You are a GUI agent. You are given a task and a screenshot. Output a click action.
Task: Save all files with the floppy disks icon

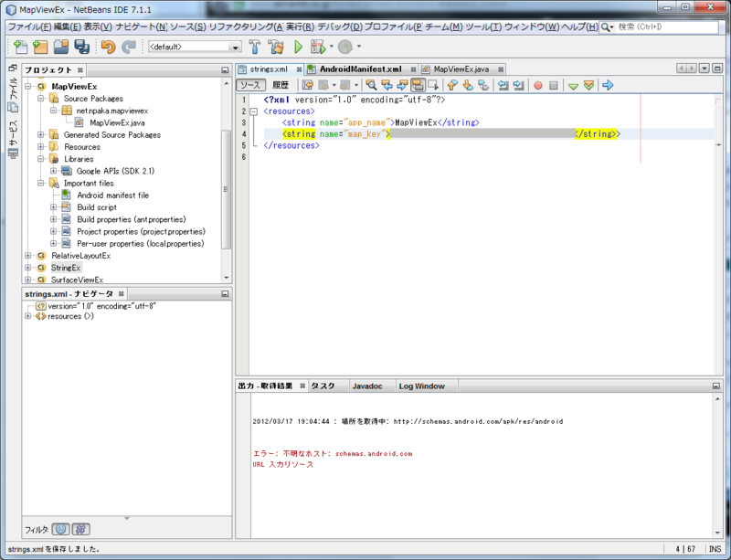[82, 47]
